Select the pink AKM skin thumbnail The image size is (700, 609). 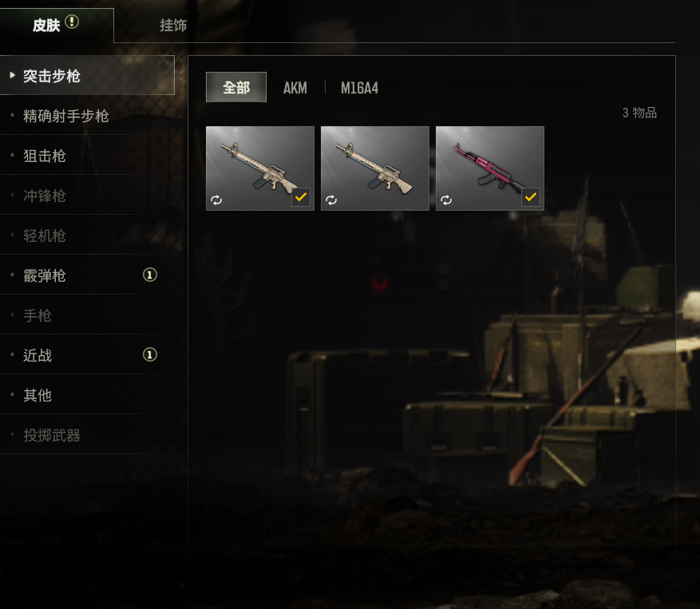click(x=490, y=168)
